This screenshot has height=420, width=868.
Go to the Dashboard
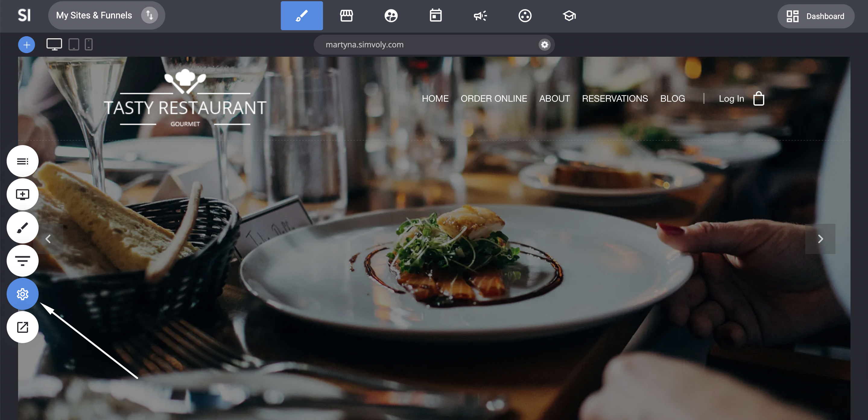[x=816, y=16]
